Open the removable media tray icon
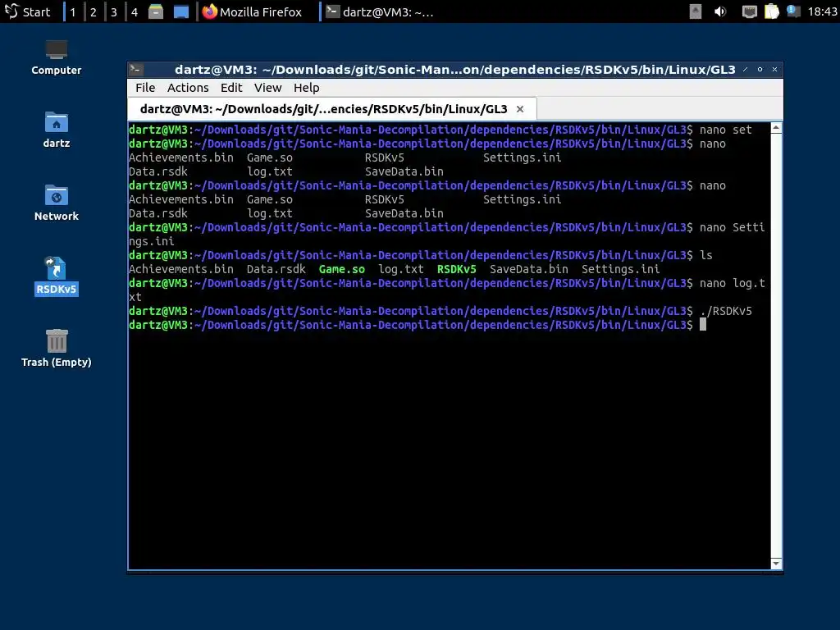 pos(696,11)
